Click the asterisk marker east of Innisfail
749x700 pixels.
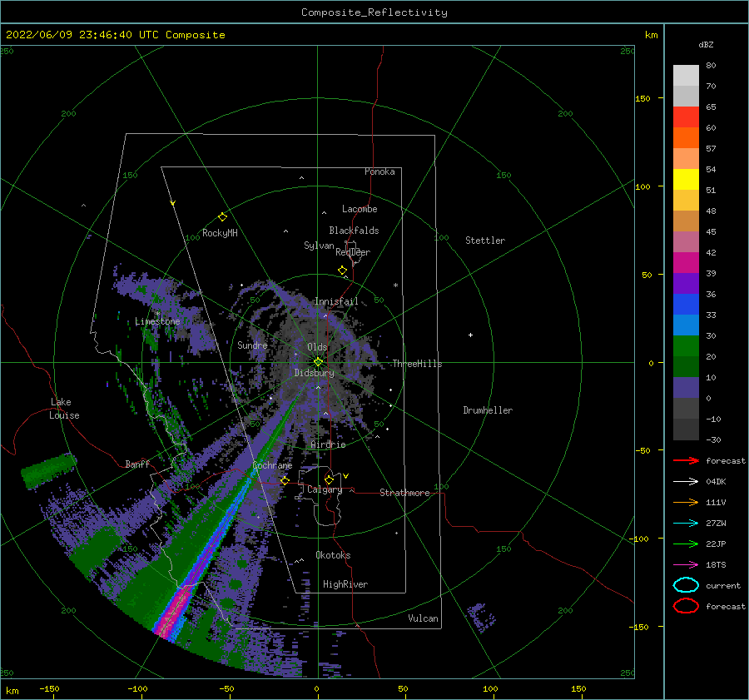[x=395, y=285]
